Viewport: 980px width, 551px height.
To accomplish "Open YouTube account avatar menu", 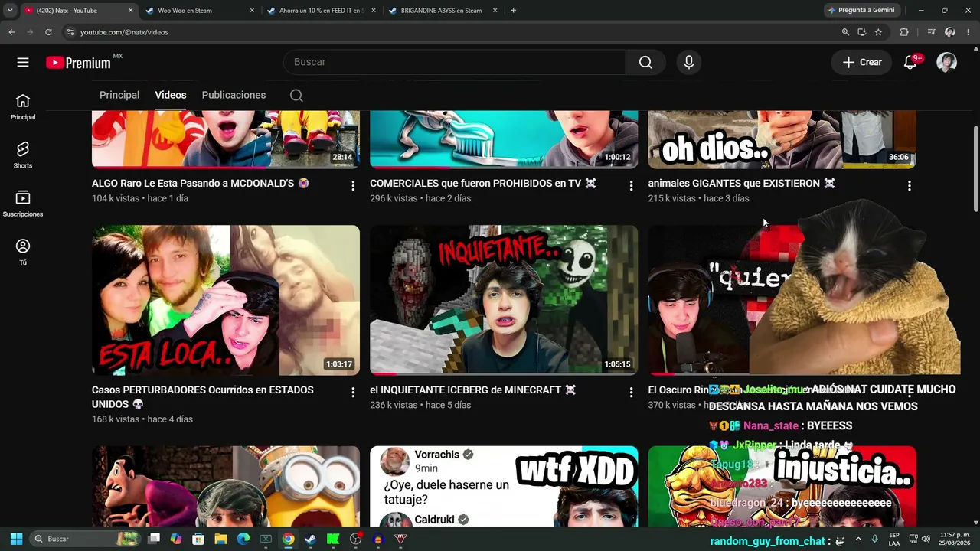I will (x=947, y=62).
